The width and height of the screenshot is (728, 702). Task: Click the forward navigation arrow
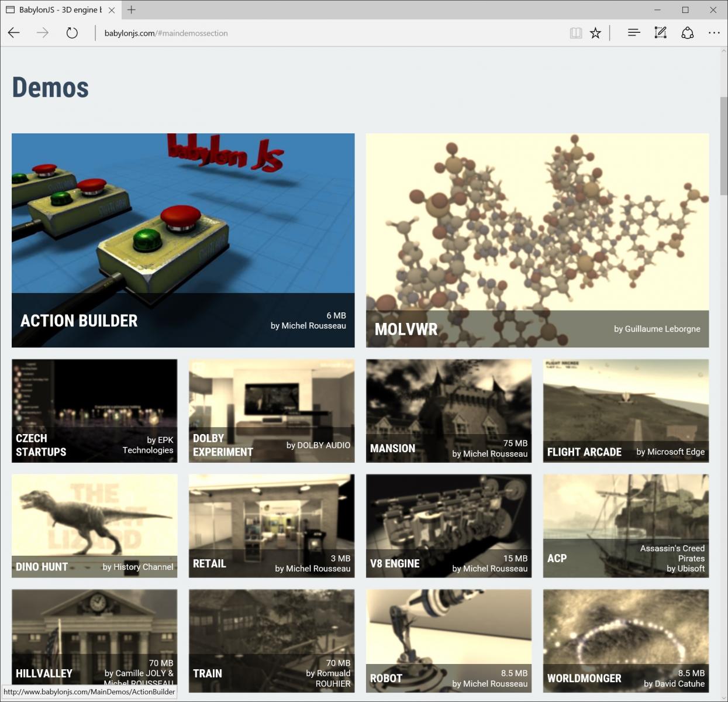click(x=43, y=33)
